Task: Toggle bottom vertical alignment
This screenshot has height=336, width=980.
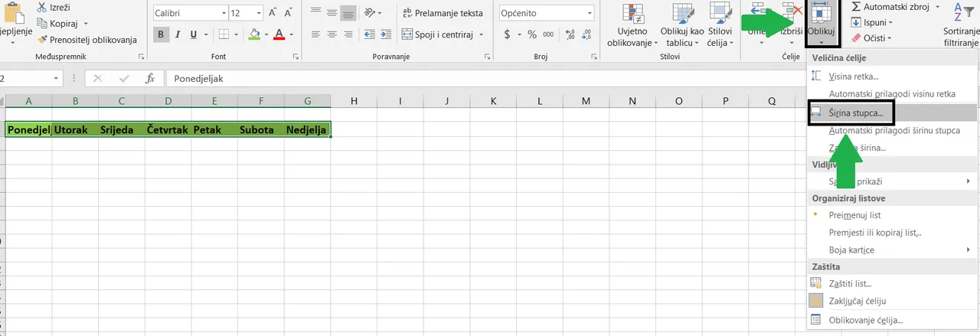Action: pos(349,13)
